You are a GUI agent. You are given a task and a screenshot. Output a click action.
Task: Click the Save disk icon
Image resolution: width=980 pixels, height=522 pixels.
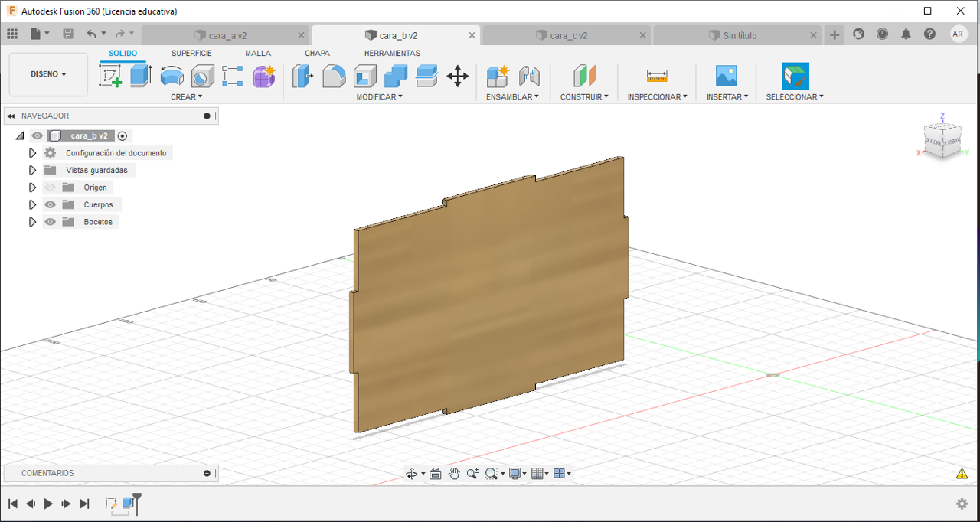click(x=68, y=34)
